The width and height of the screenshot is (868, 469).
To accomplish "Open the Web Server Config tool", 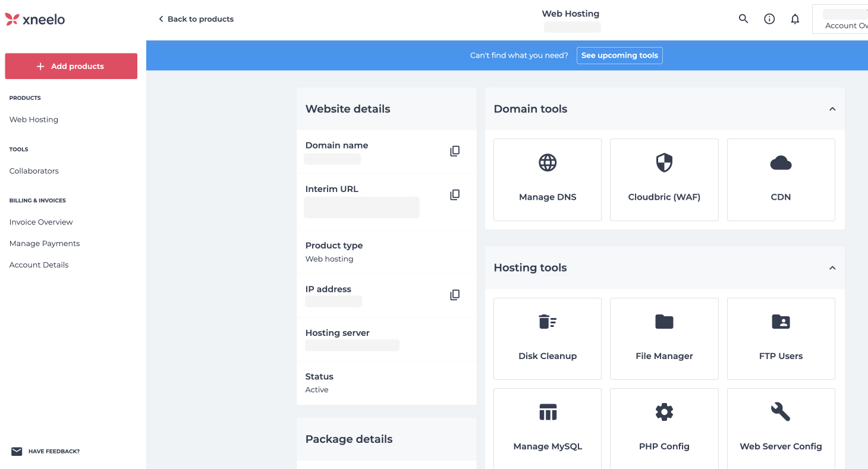I will pyautogui.click(x=781, y=429).
